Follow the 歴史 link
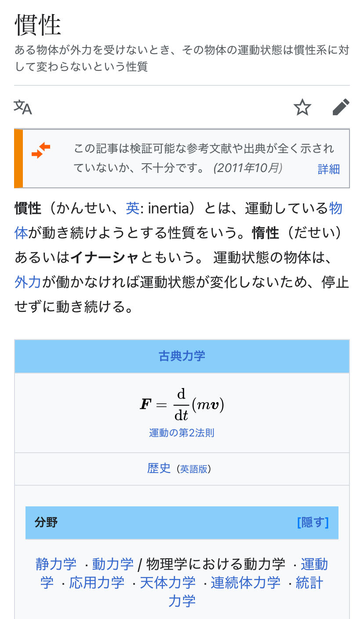The image size is (364, 619). pyautogui.click(x=159, y=468)
